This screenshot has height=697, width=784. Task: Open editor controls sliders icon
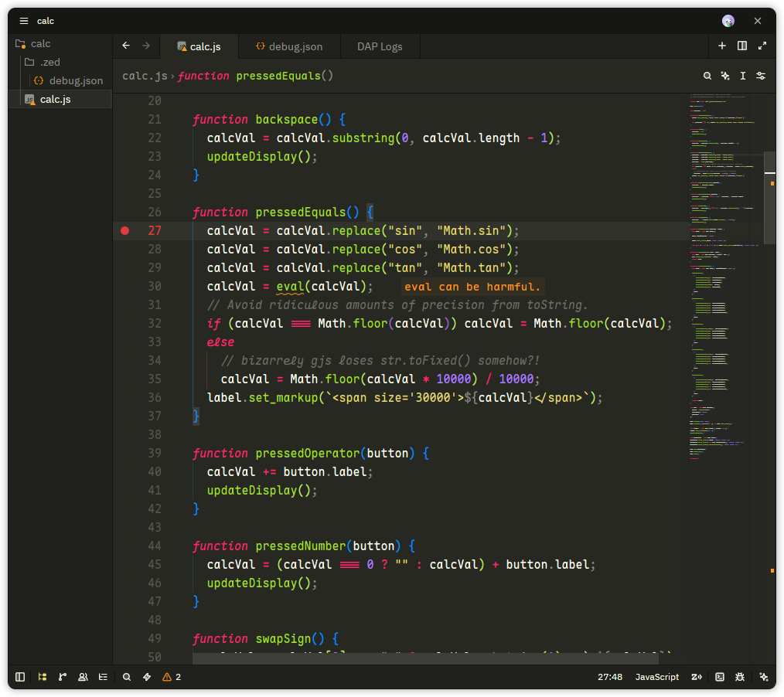click(761, 76)
